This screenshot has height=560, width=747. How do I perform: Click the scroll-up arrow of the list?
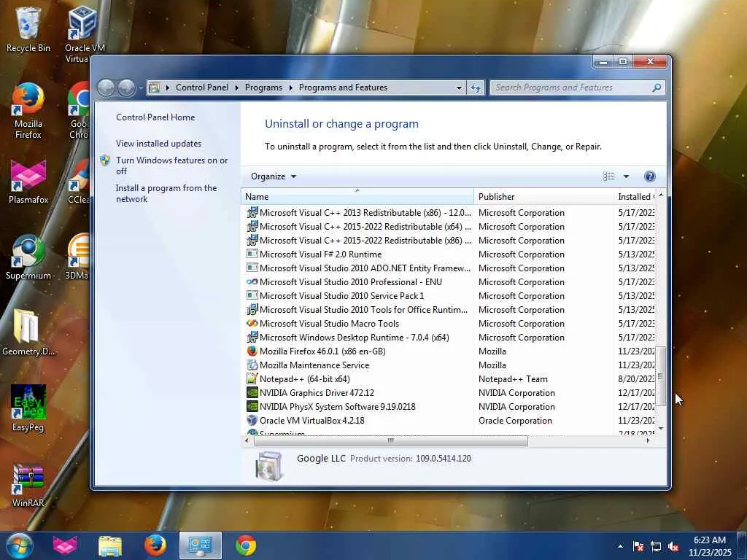click(x=661, y=195)
